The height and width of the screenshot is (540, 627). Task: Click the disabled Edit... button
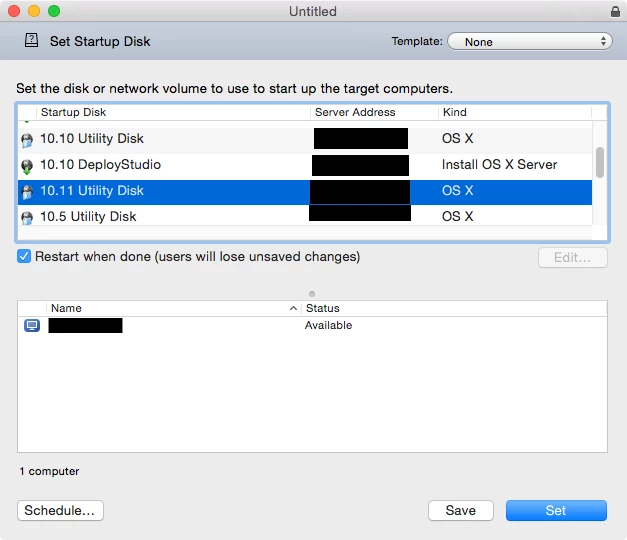pyautogui.click(x=573, y=257)
